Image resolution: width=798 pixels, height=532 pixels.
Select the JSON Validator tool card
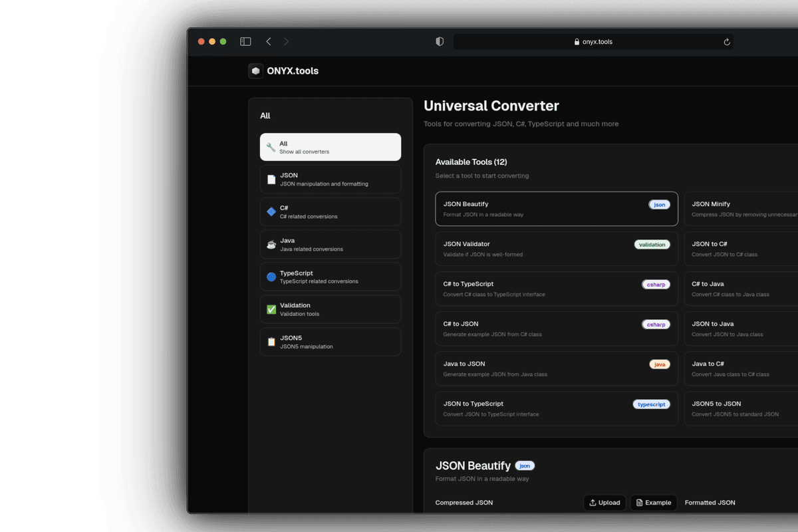(556, 249)
